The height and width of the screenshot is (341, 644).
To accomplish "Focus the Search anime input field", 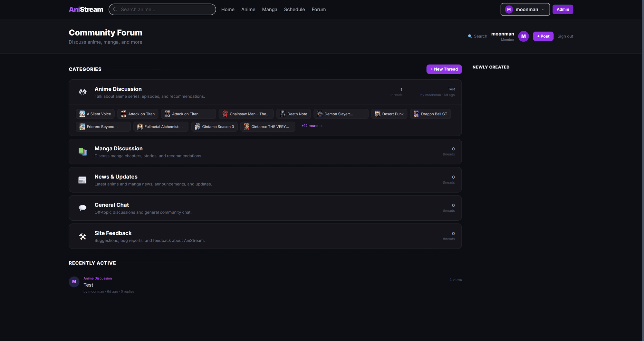I will 162,9.
